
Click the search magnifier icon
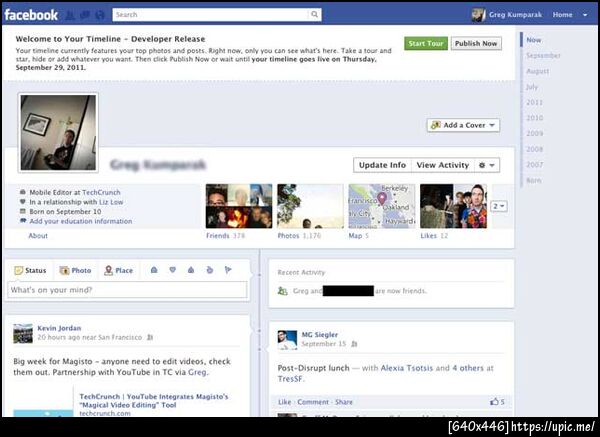pos(315,15)
